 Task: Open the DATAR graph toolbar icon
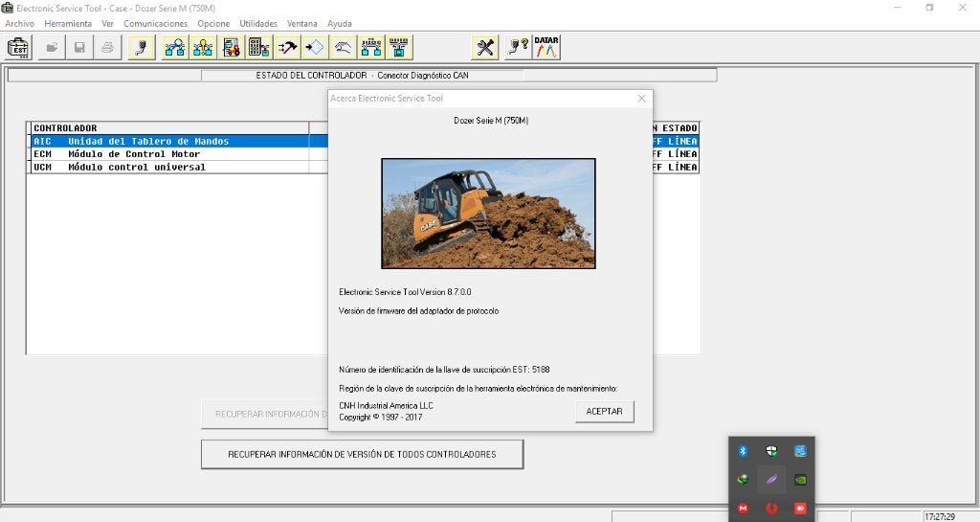(x=546, y=48)
